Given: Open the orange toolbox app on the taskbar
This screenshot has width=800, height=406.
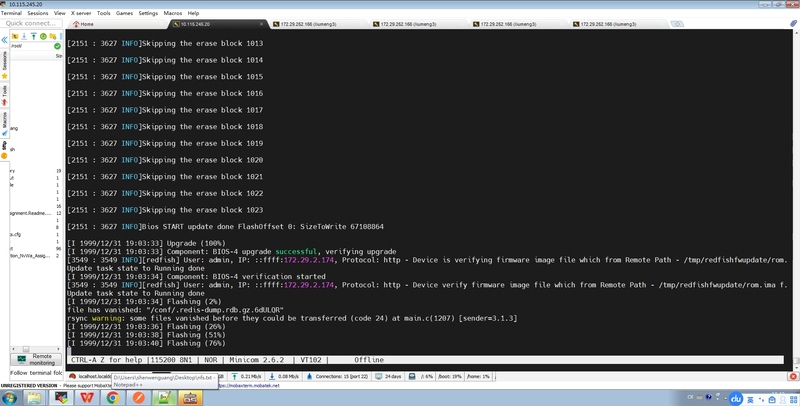Looking at the screenshot, I should pos(190,398).
